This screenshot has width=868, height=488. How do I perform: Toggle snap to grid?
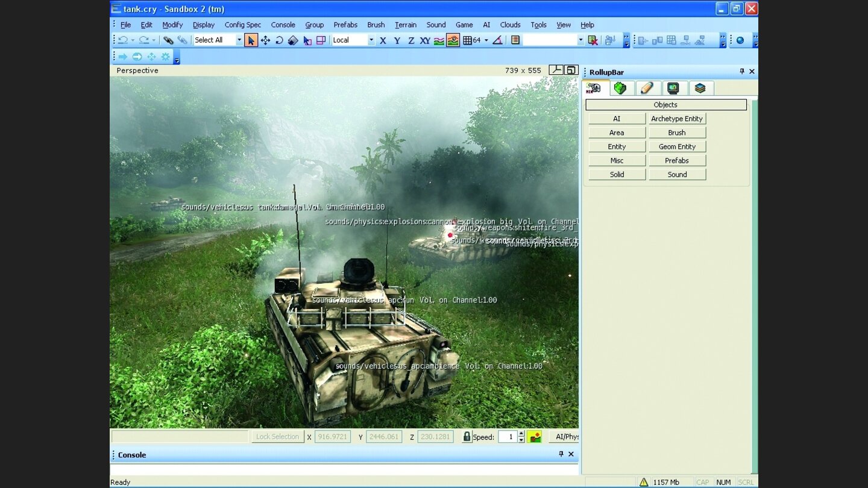click(467, 40)
